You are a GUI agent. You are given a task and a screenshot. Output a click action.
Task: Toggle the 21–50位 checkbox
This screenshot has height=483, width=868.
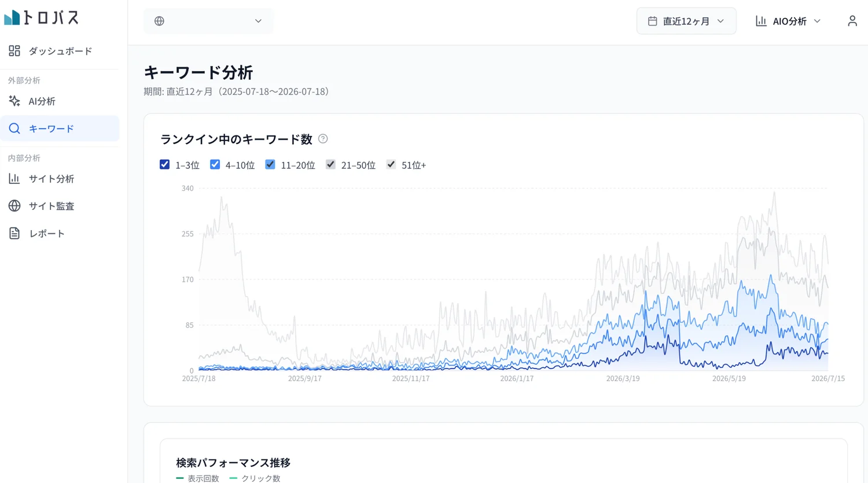(x=330, y=164)
